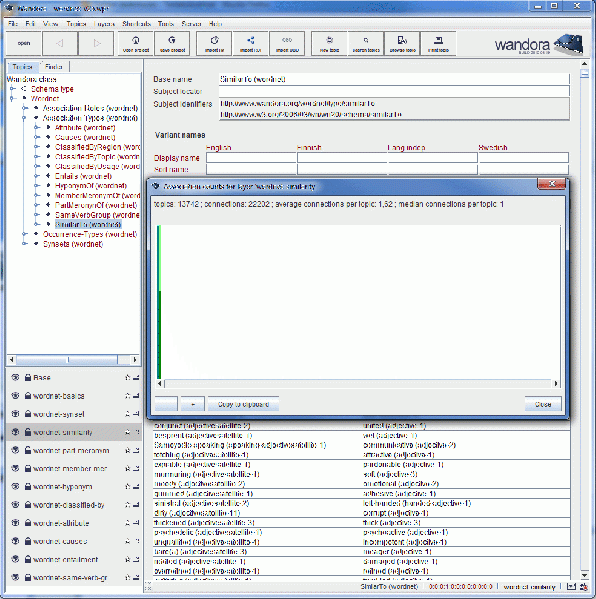Click lock icon of wordnet-hyponym layer
596x599 pixels.
pos(28,486)
